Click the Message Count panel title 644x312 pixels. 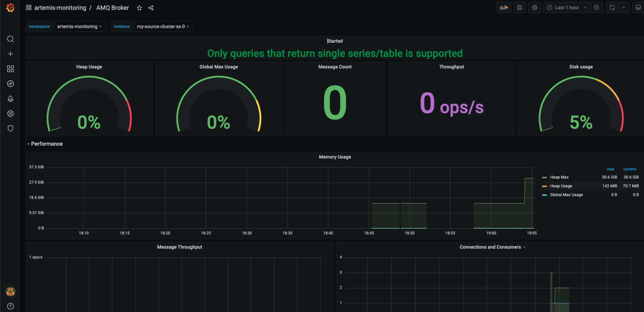coord(335,67)
